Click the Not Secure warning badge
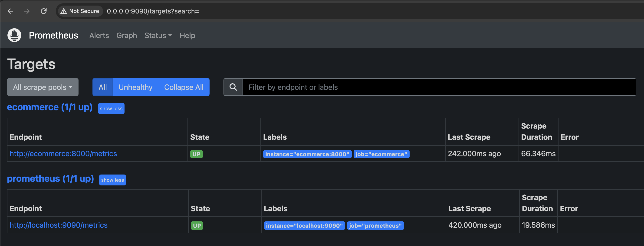The image size is (644, 246). coord(80,11)
